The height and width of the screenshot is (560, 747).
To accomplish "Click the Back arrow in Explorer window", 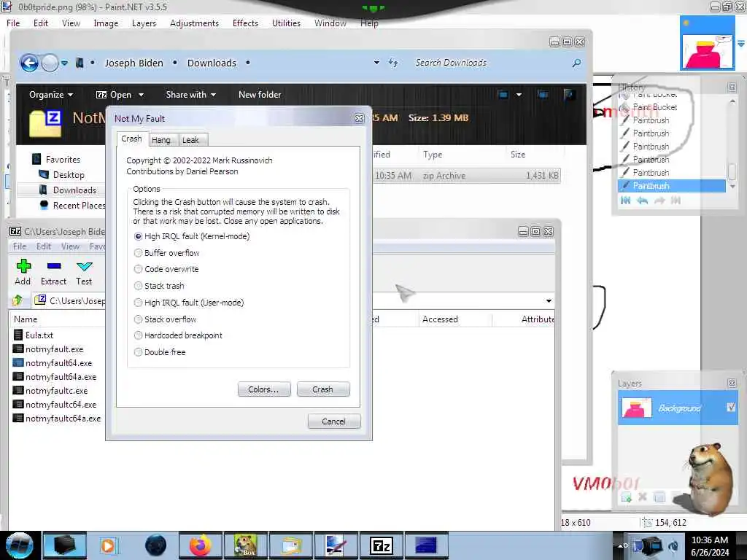I will tap(29, 63).
